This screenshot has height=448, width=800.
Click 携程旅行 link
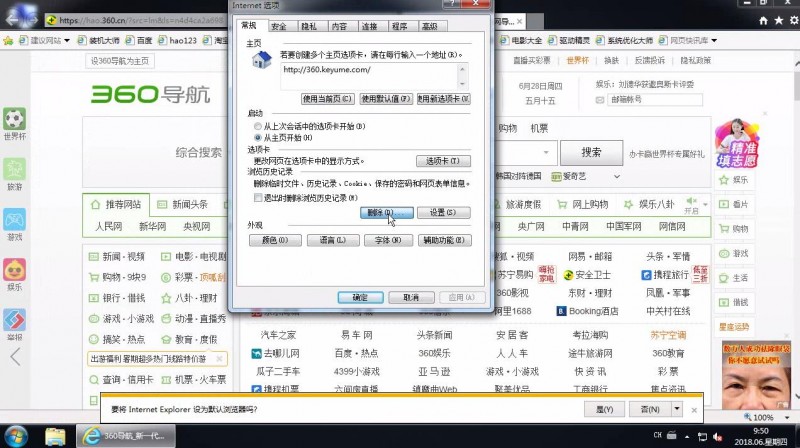coord(666,275)
